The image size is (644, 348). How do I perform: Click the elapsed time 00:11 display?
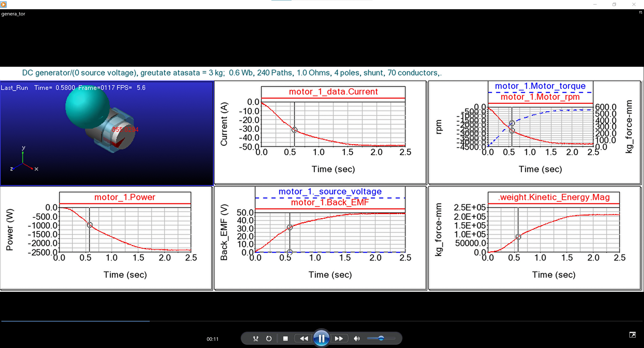coord(212,339)
